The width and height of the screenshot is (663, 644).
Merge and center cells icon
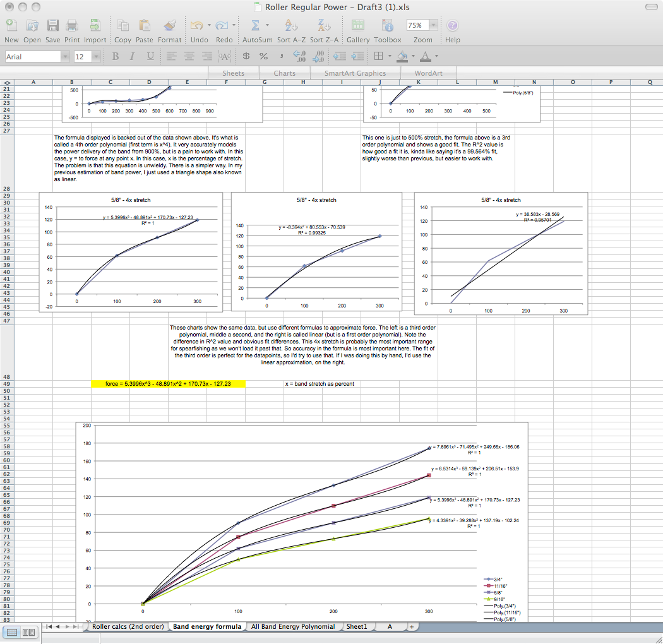[225, 56]
